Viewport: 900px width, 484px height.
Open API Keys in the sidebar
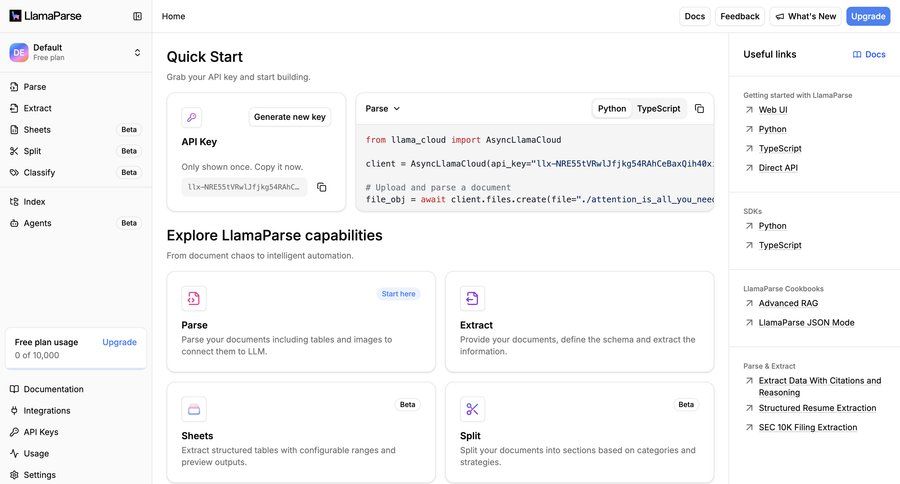coord(40,432)
